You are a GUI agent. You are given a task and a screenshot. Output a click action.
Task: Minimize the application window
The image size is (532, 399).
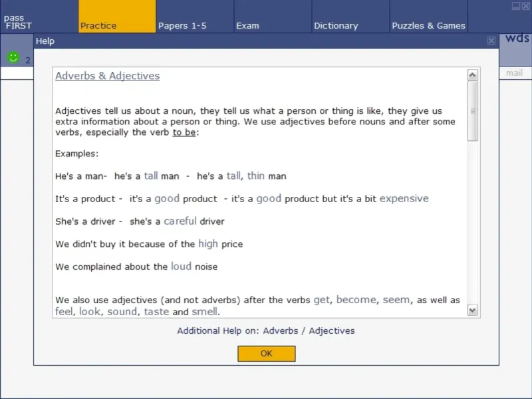[x=516, y=6]
